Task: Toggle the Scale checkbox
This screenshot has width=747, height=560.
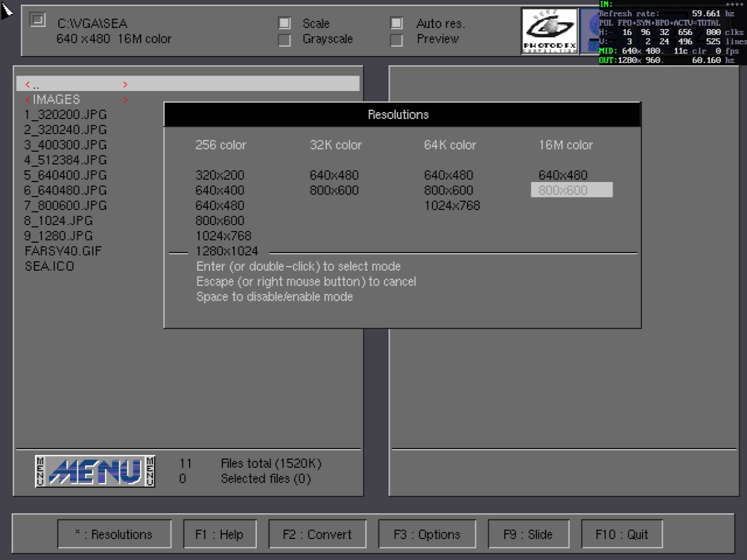Action: (284, 23)
